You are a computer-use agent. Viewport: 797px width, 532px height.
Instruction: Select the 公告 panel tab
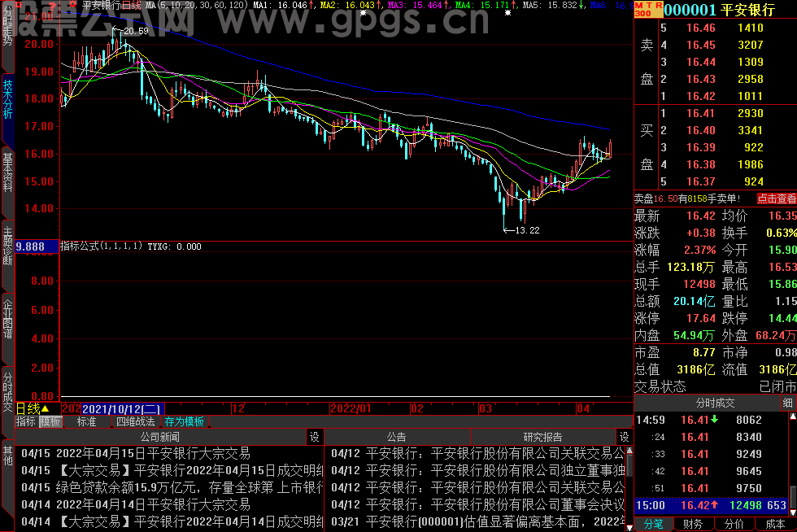[397, 437]
